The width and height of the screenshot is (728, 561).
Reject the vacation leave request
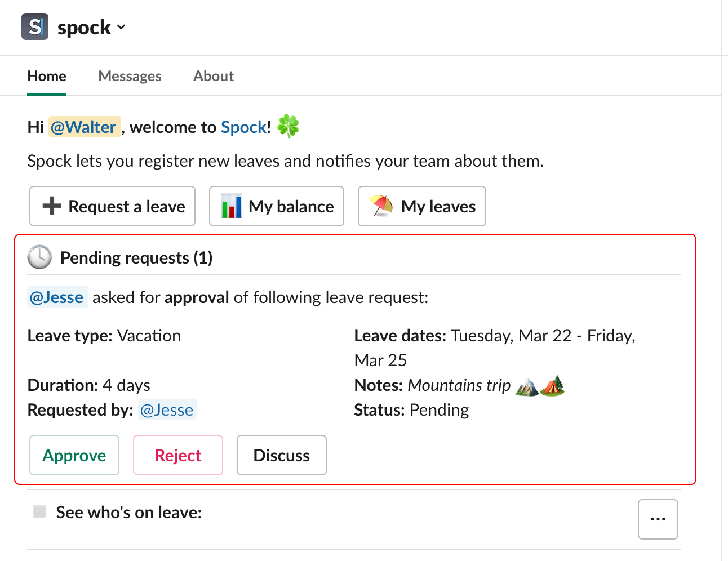pyautogui.click(x=178, y=455)
